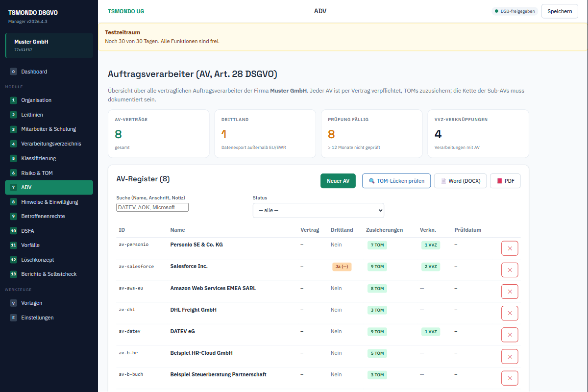Go to the Leitlinien module
The width and height of the screenshot is (588, 392).
pyautogui.click(x=49, y=115)
